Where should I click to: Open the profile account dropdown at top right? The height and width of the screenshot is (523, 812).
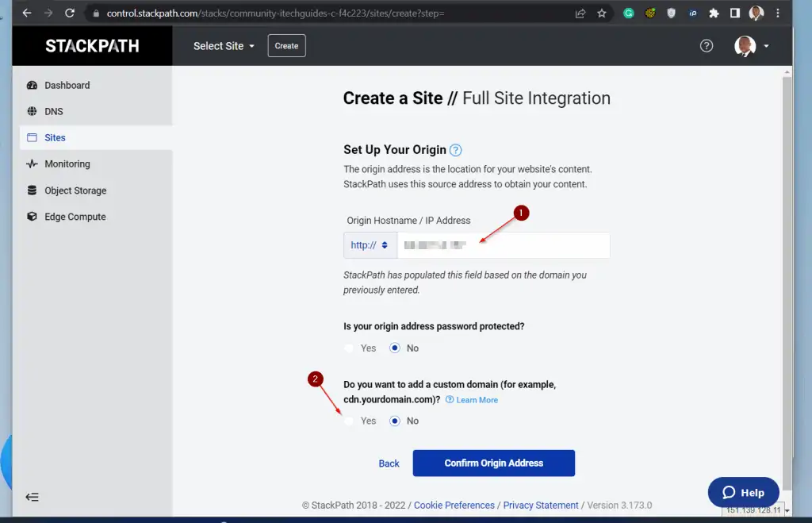749,45
